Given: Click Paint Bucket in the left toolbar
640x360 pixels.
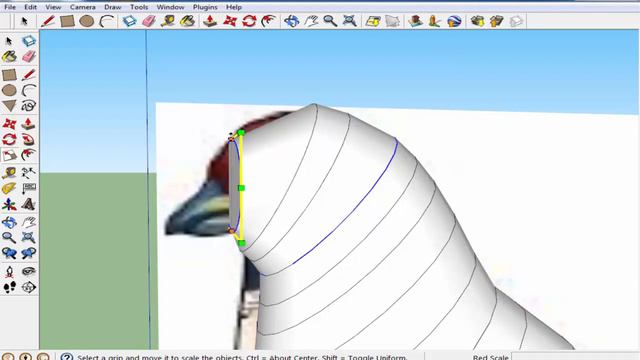Looking at the screenshot, I should coord(9,56).
